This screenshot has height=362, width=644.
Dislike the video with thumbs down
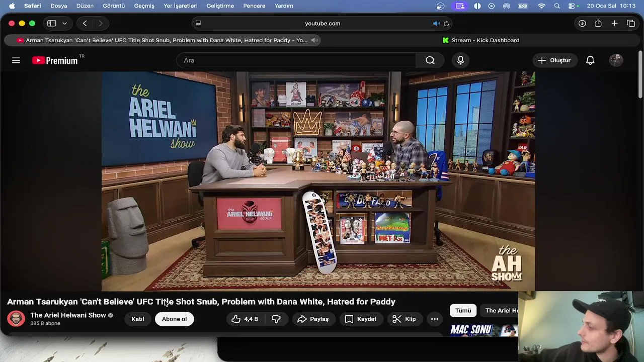(276, 319)
